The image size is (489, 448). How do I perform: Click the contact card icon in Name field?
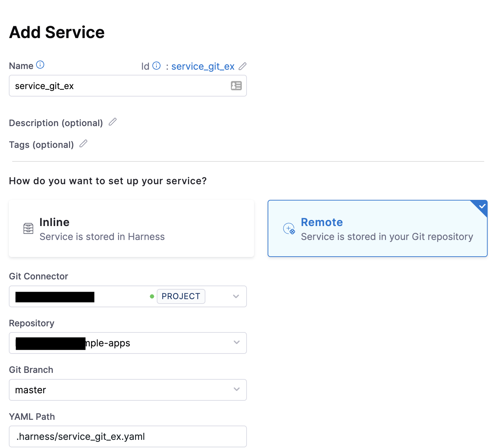236,86
